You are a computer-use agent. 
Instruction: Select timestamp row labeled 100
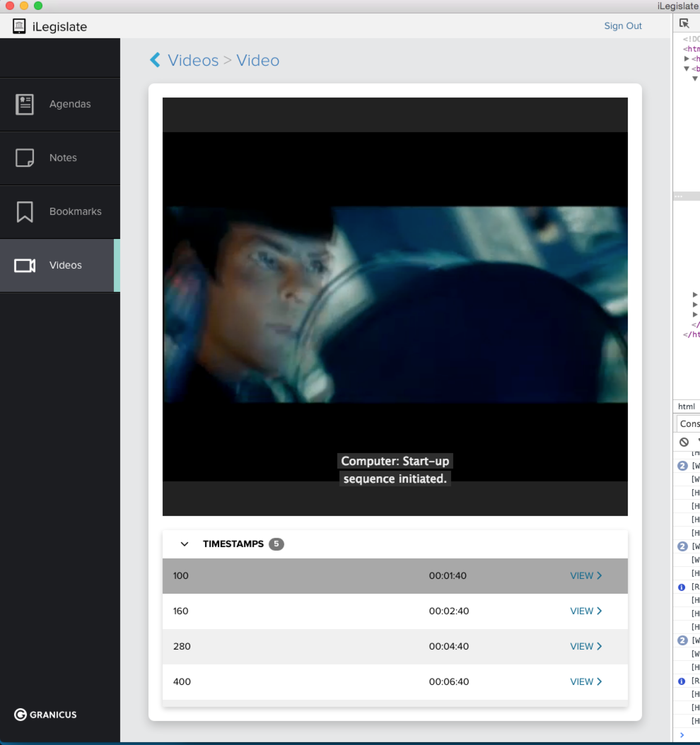click(395, 576)
